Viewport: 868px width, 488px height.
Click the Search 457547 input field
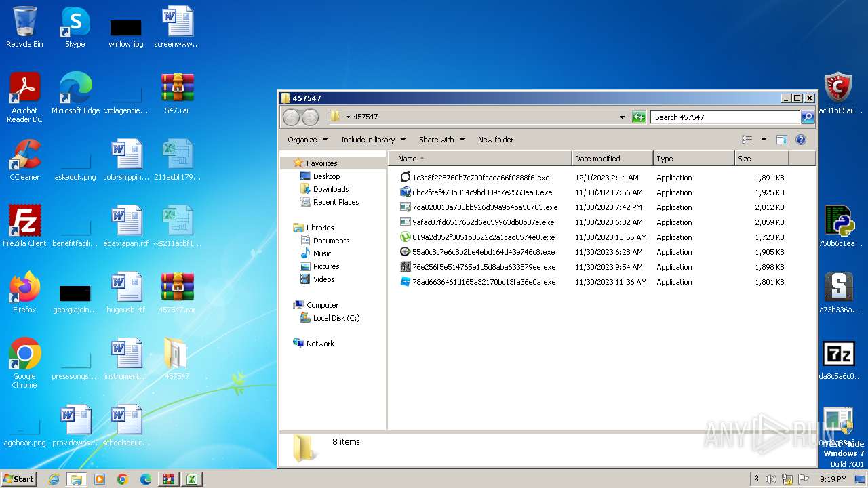click(725, 117)
